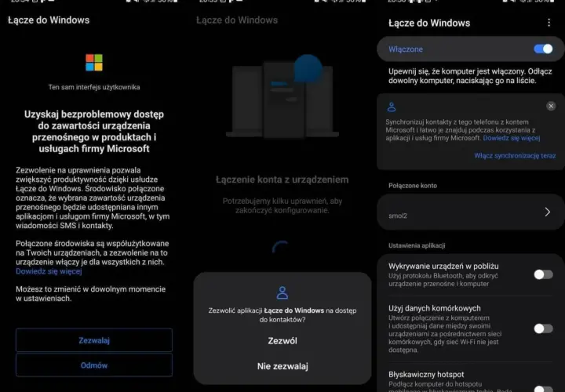Screen dimensions: 565x392
Task: Open Dowiedz się więcej link in first screen
Action: point(49,271)
